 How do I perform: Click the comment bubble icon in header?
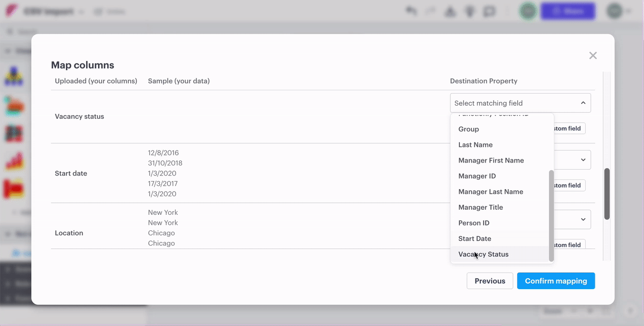489,11
